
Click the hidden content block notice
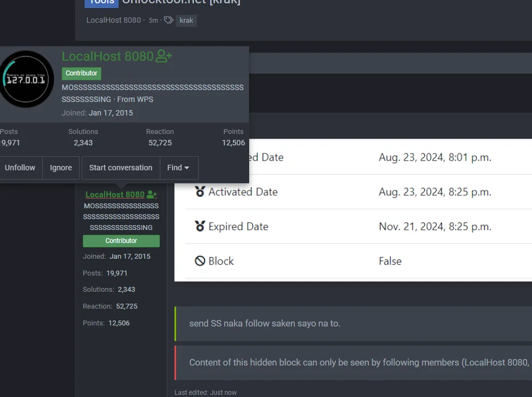(x=353, y=363)
